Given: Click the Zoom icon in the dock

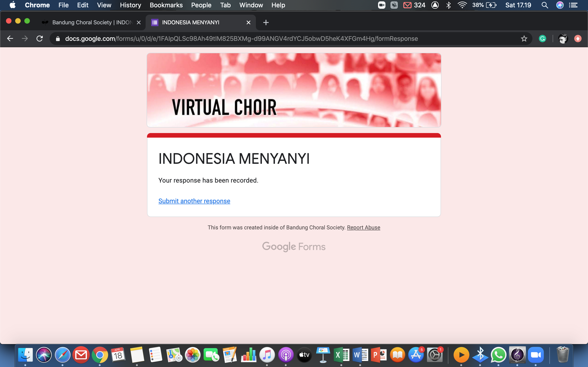Looking at the screenshot, I should (x=536, y=355).
